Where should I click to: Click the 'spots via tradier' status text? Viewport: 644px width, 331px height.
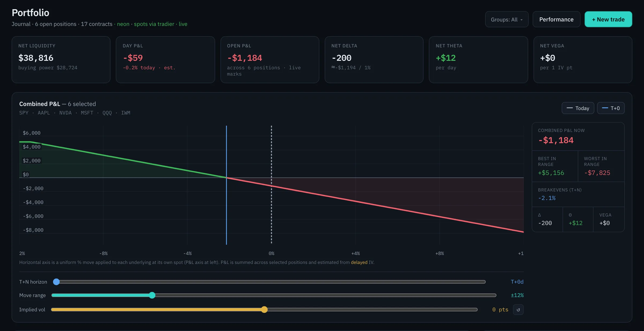154,24
